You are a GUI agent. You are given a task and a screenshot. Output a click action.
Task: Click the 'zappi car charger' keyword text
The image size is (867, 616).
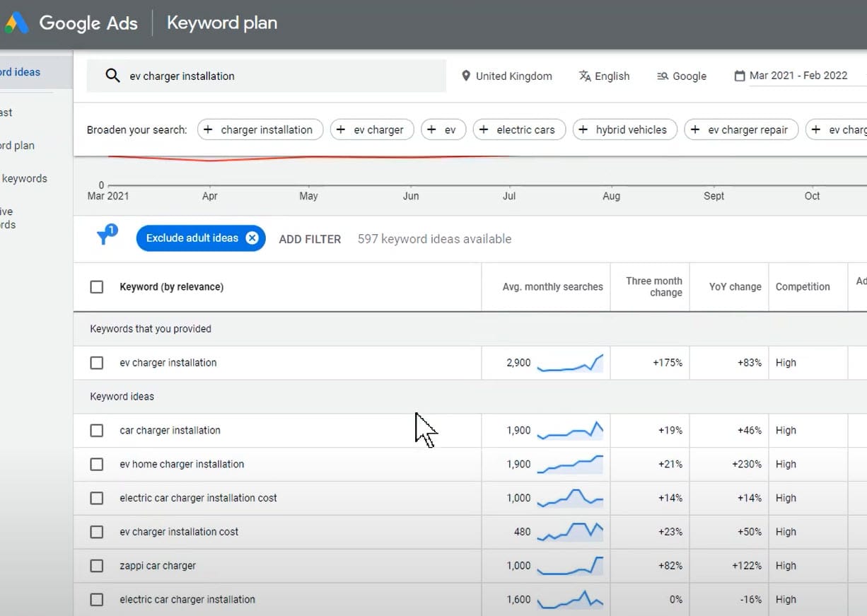158,566
